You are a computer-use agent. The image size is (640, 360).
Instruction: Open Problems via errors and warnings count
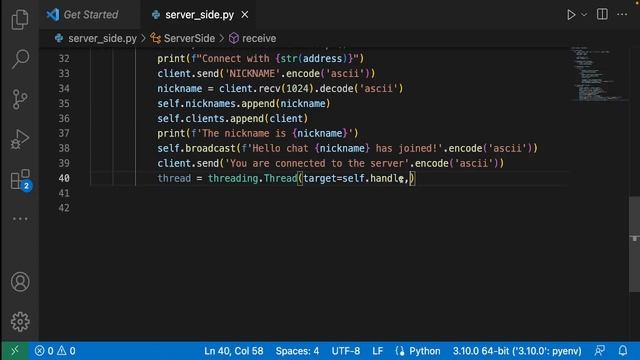55,351
